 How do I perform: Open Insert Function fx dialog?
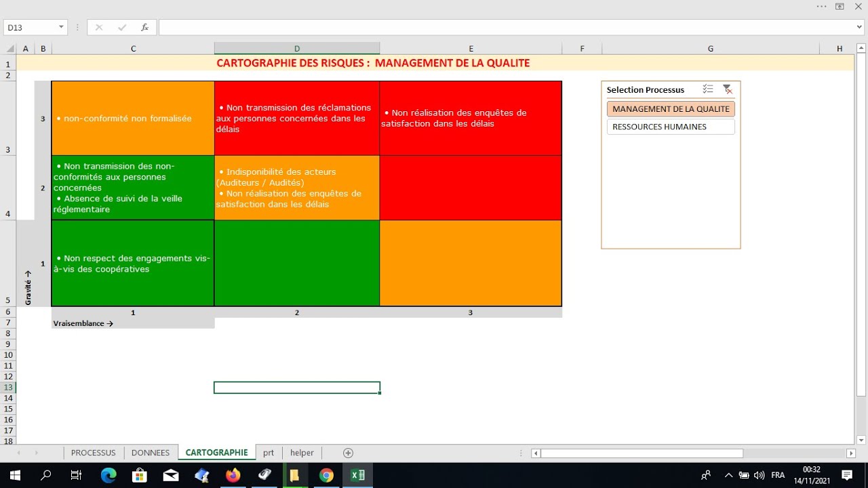click(x=145, y=27)
